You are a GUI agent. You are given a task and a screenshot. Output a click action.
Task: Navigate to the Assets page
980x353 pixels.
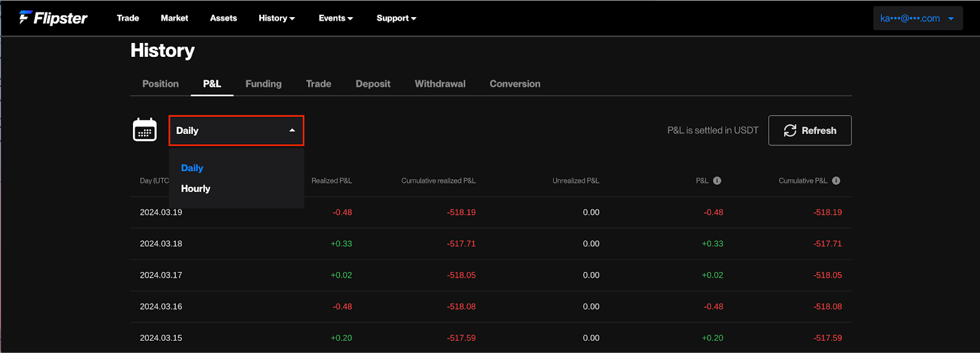tap(224, 18)
